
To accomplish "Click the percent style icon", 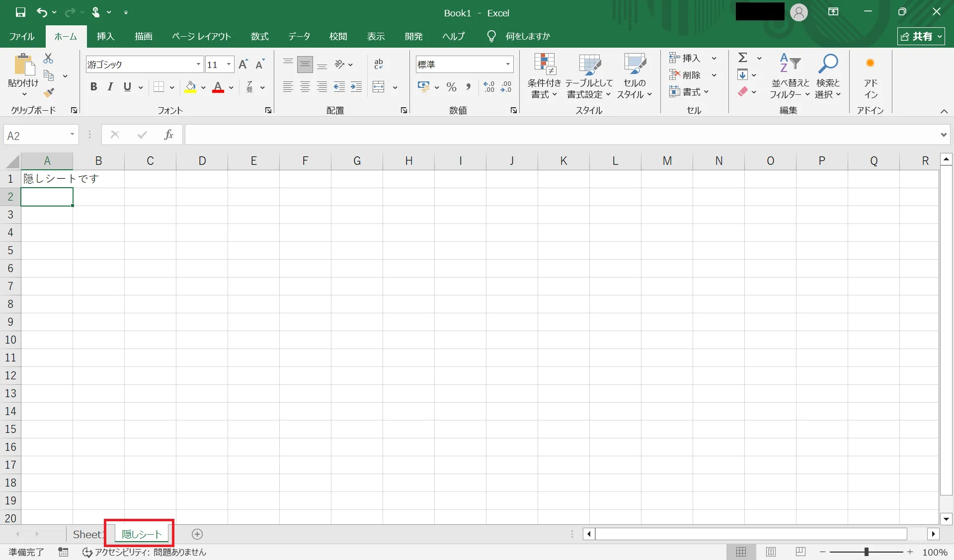I will coord(451,87).
